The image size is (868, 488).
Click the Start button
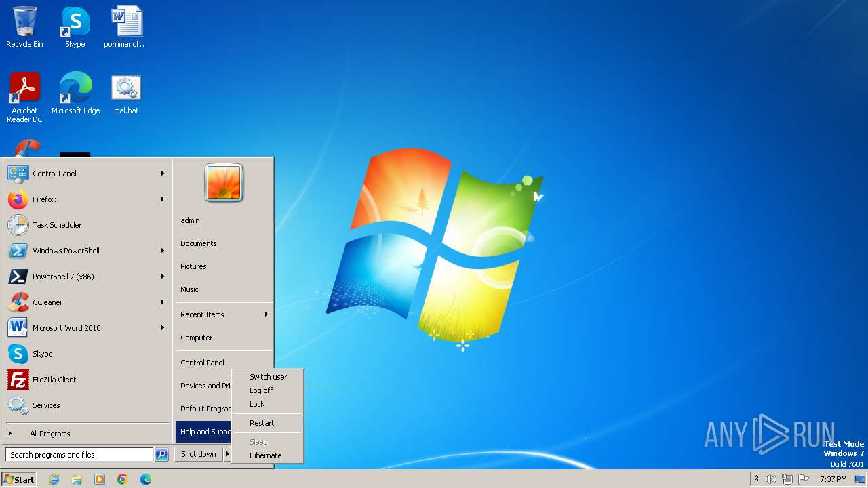click(x=19, y=479)
